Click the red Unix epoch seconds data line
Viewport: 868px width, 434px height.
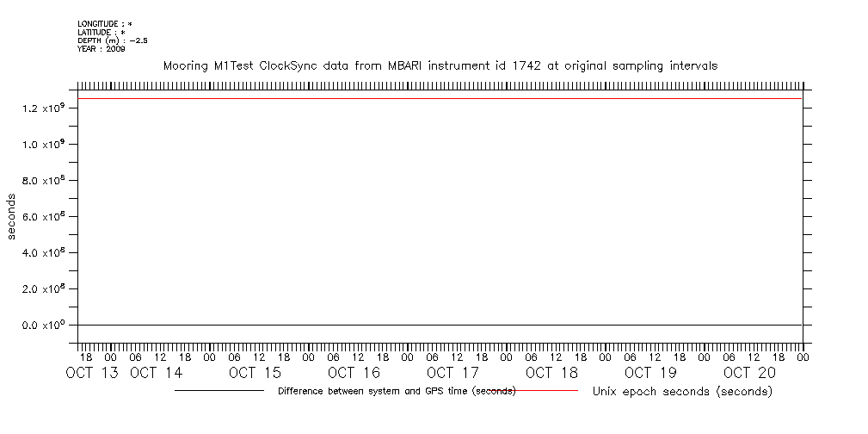point(440,99)
